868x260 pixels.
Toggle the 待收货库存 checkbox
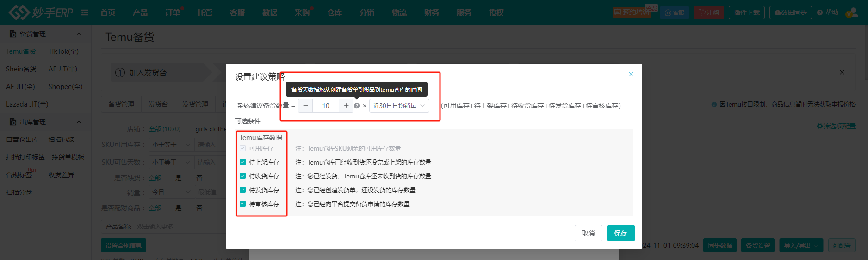tap(243, 176)
